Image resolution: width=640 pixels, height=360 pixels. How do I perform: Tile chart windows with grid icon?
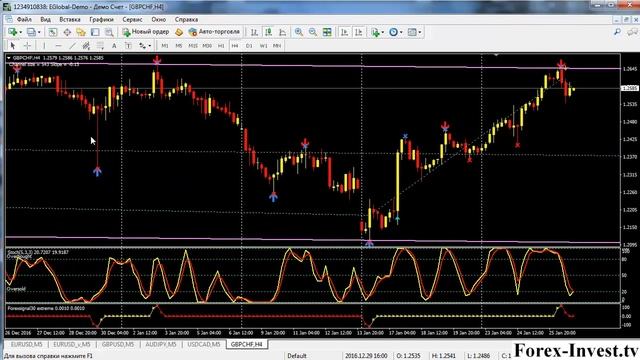(327, 32)
